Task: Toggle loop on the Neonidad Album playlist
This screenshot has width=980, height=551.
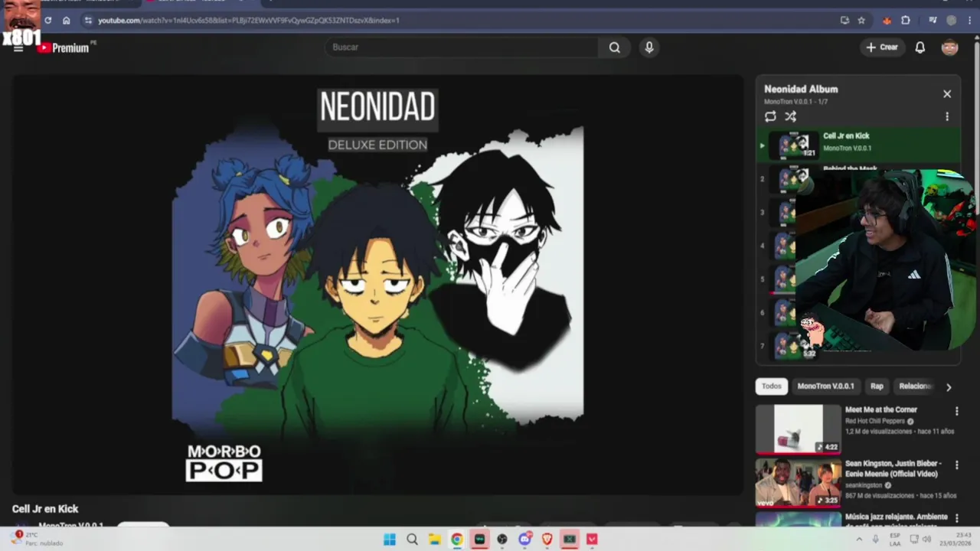Action: click(770, 116)
